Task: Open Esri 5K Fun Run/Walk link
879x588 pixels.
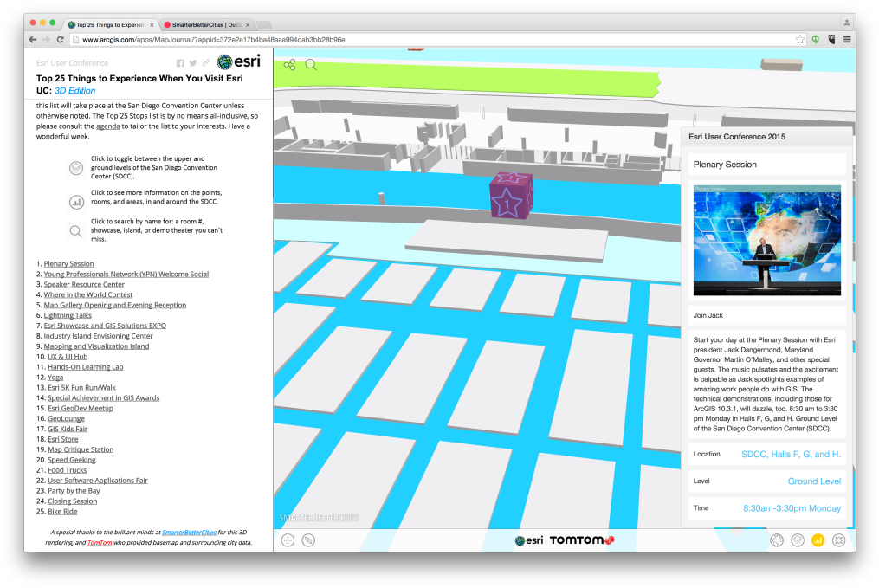Action: [82, 387]
